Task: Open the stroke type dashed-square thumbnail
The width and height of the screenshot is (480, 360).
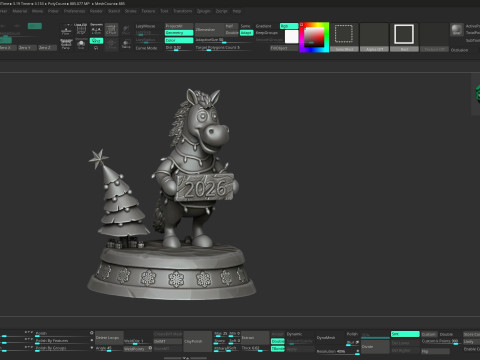Action: 344,37
